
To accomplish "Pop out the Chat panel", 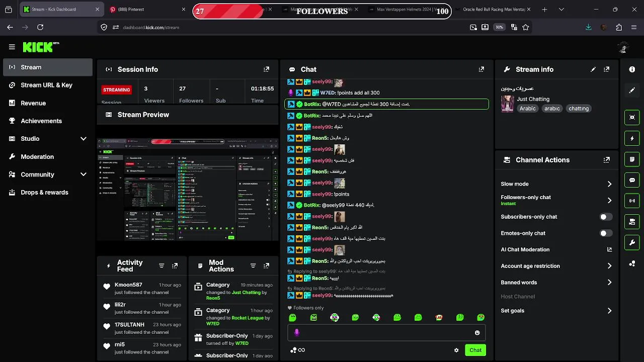I will tap(481, 69).
